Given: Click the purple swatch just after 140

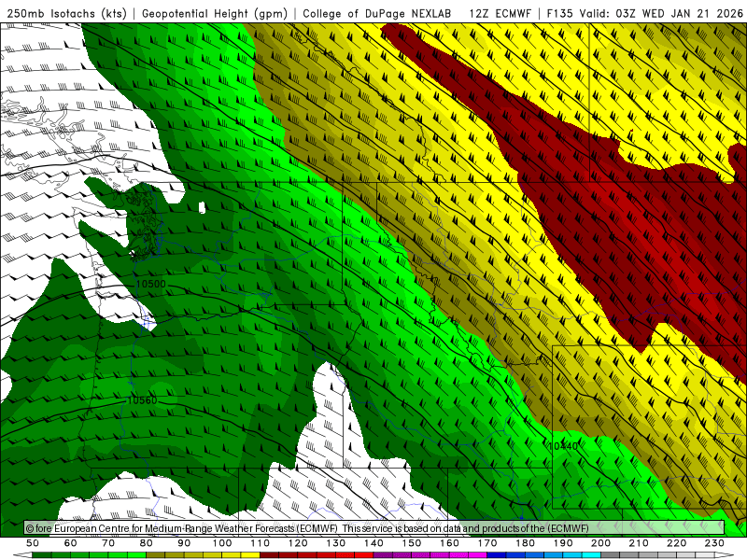Looking at the screenshot, I should click(x=383, y=553).
